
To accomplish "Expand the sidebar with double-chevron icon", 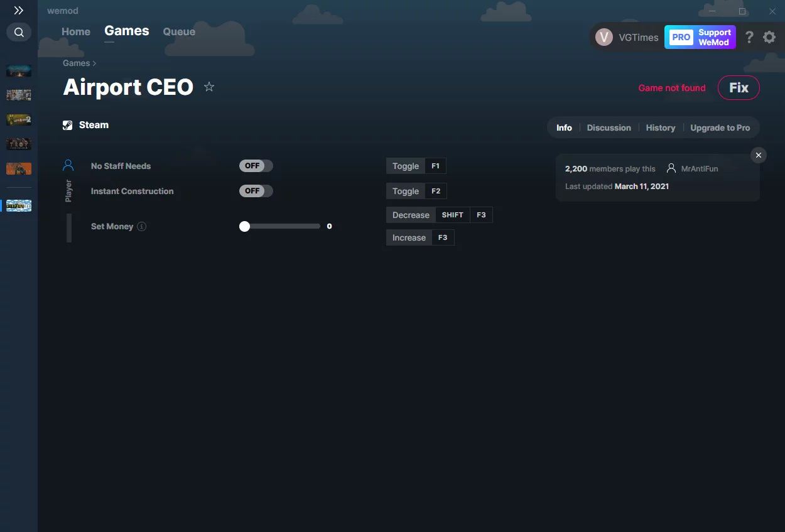I will [x=19, y=11].
